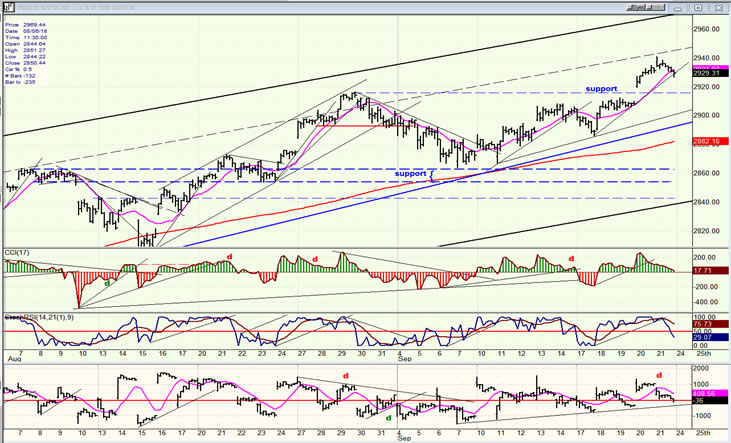The height and width of the screenshot is (443, 731).
Task: Select the Price 2969.44 readout line
Action: [x=26, y=25]
